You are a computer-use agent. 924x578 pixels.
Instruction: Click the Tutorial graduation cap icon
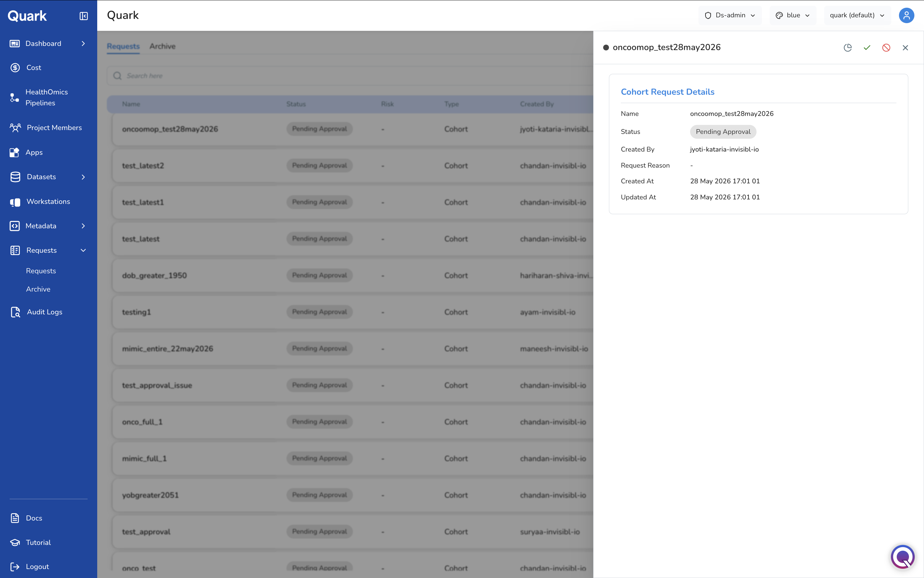15,542
